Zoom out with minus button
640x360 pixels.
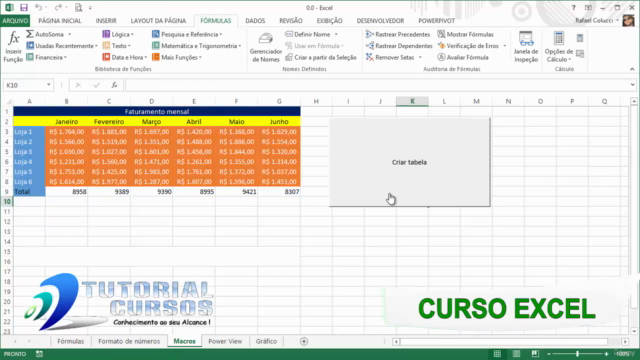(x=549, y=354)
